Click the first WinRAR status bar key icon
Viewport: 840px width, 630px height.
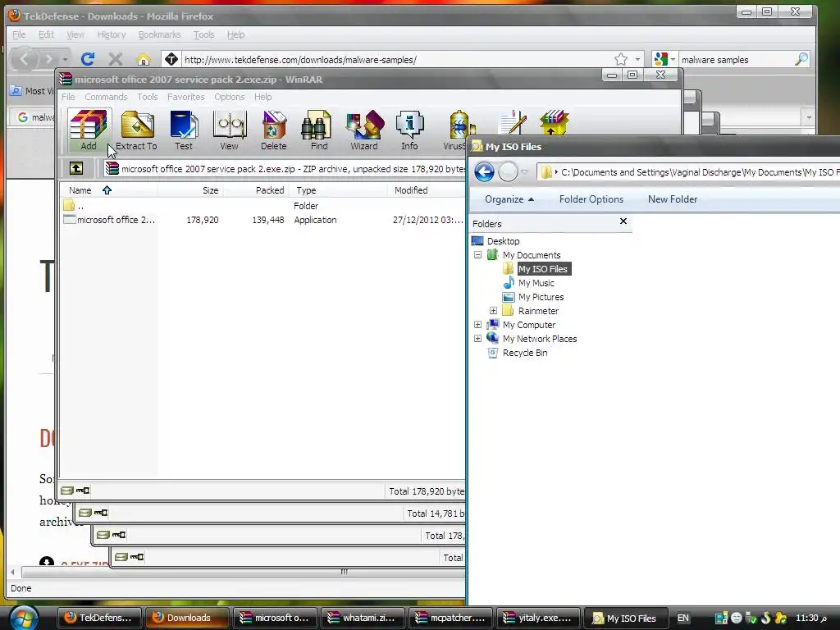[x=83, y=491]
